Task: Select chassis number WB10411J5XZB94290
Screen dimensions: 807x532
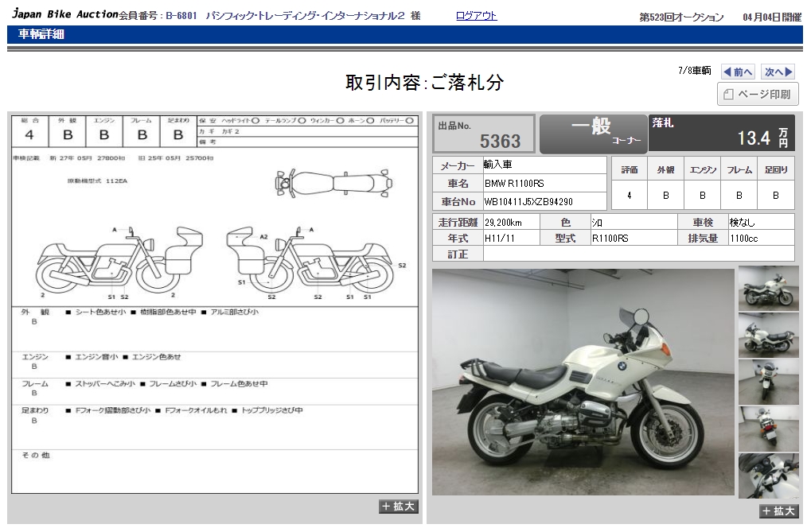Action: [x=528, y=201]
